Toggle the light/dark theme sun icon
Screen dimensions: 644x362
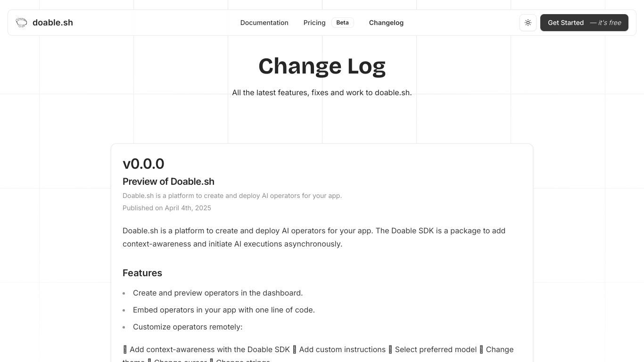(528, 23)
